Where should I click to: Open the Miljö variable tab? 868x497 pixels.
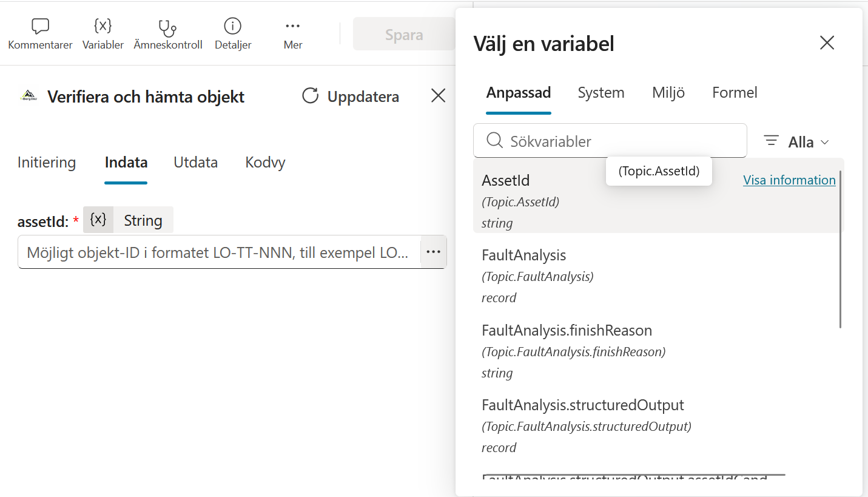pyautogui.click(x=668, y=93)
